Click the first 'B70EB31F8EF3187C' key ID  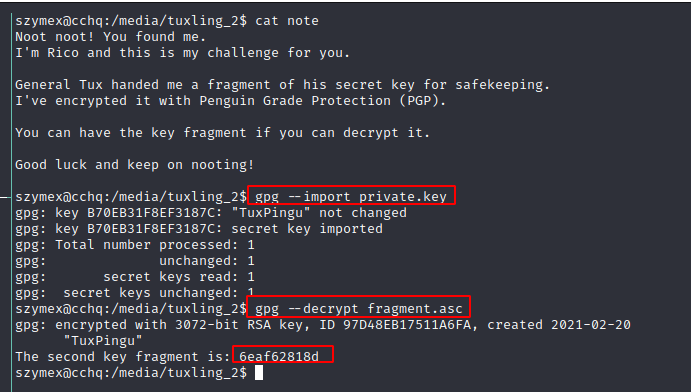coord(151,213)
